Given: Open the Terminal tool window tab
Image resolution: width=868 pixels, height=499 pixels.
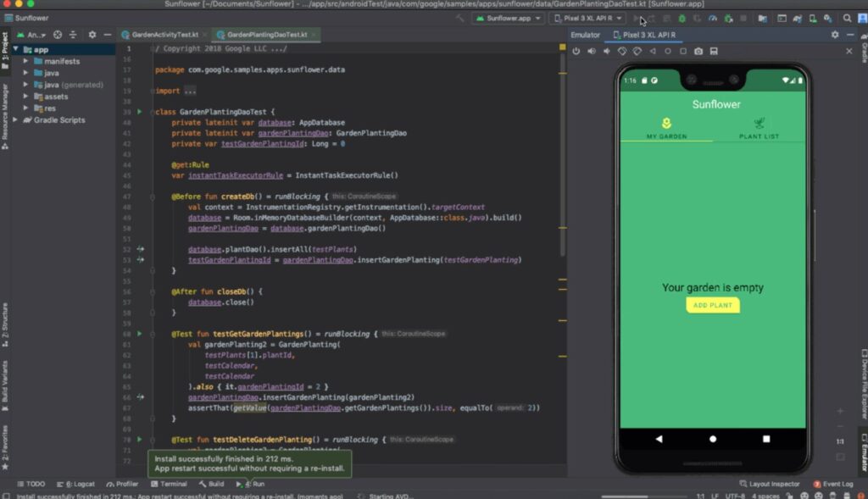Looking at the screenshot, I should click(169, 484).
